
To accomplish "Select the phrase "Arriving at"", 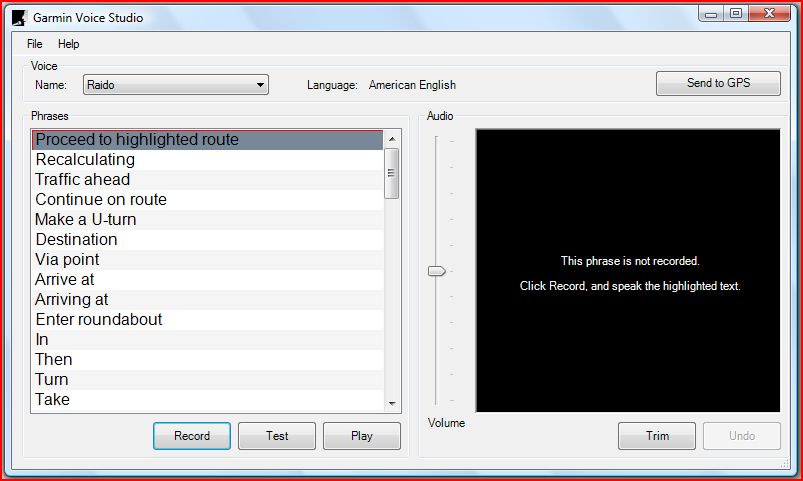I will (207, 300).
